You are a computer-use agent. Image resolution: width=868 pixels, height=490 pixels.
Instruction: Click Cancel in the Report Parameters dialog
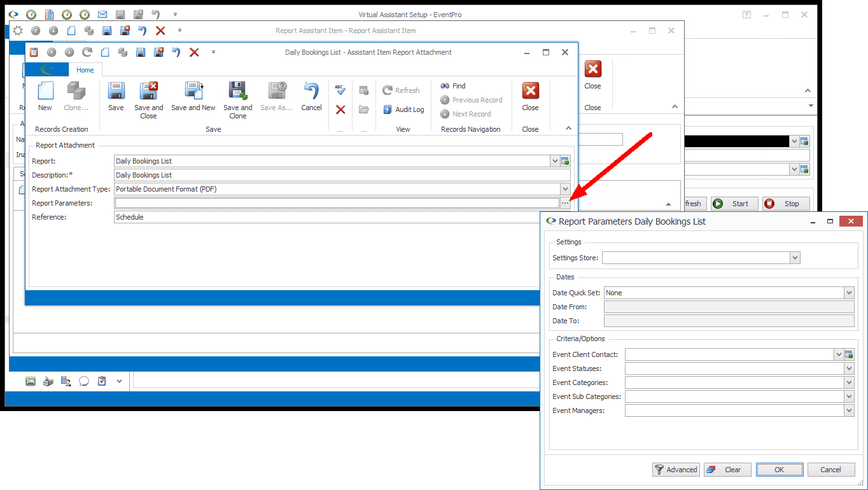(831, 470)
